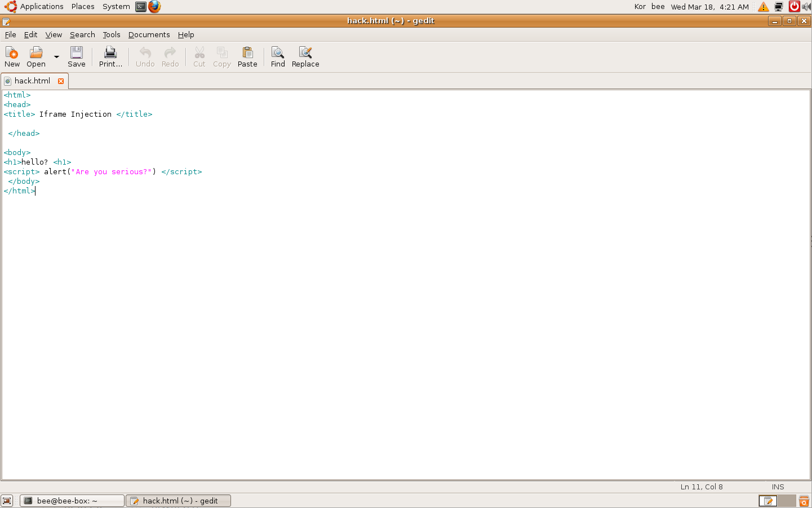Open the System menu in top panel
This screenshot has height=508, width=812.
pos(116,7)
